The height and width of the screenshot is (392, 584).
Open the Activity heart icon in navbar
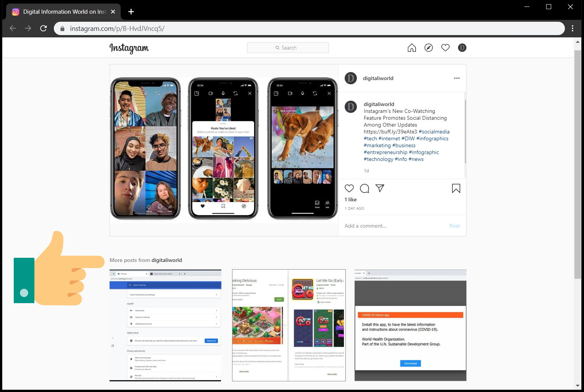click(445, 48)
